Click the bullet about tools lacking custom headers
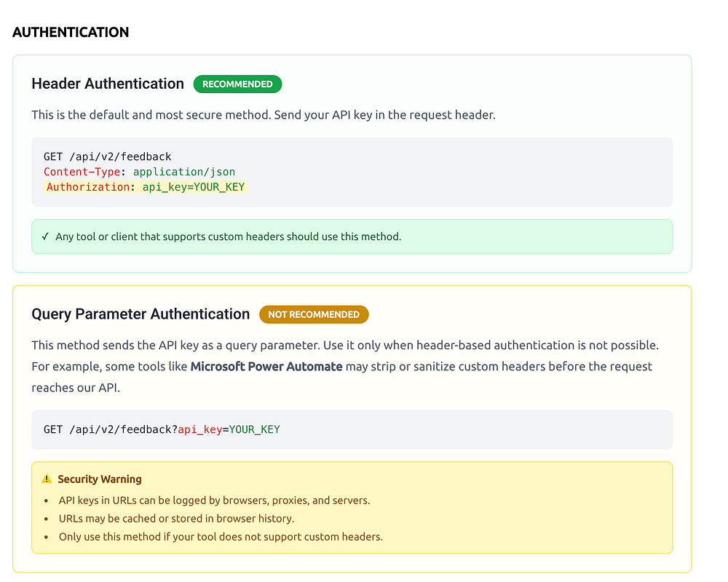This screenshot has height=582, width=728. pos(221,537)
